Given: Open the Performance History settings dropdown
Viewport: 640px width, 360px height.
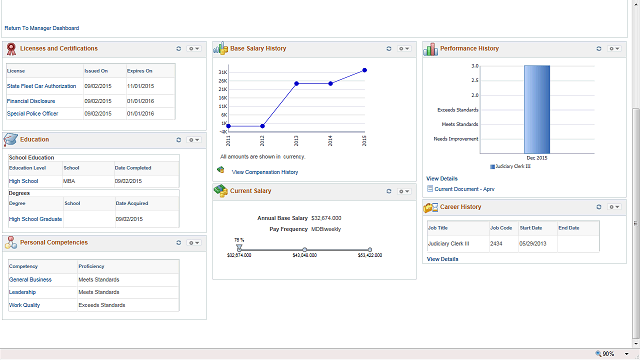Looking at the screenshot, I should coord(614,49).
